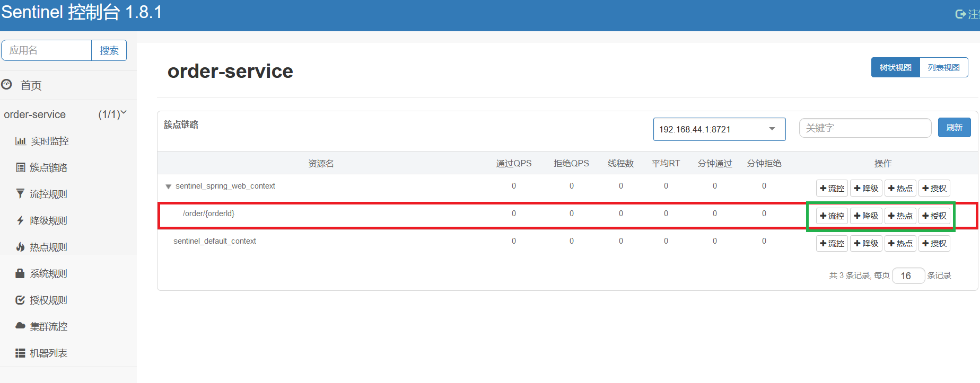Click the 平均RT column header
Screen dimensions: 980x383
tap(666, 163)
